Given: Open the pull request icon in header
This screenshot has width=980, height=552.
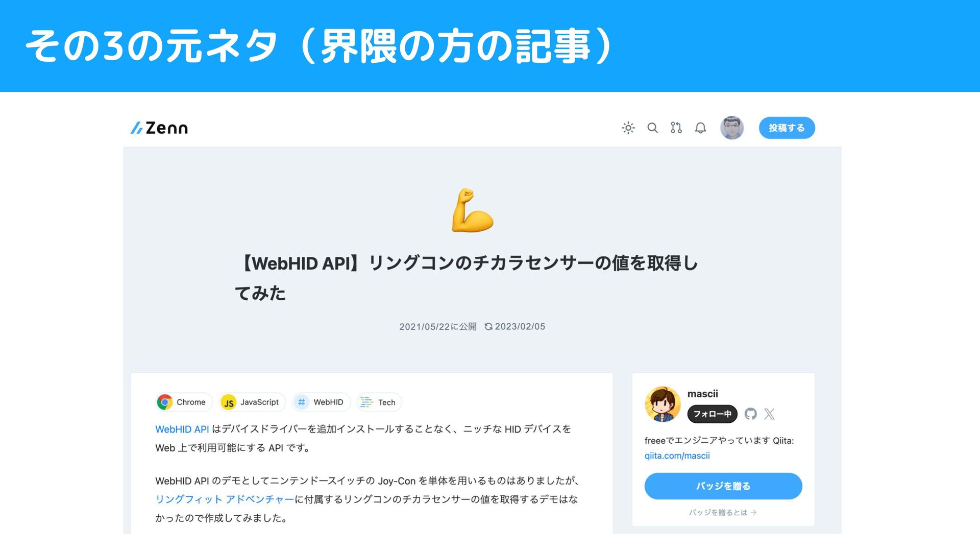Looking at the screenshot, I should 676,128.
